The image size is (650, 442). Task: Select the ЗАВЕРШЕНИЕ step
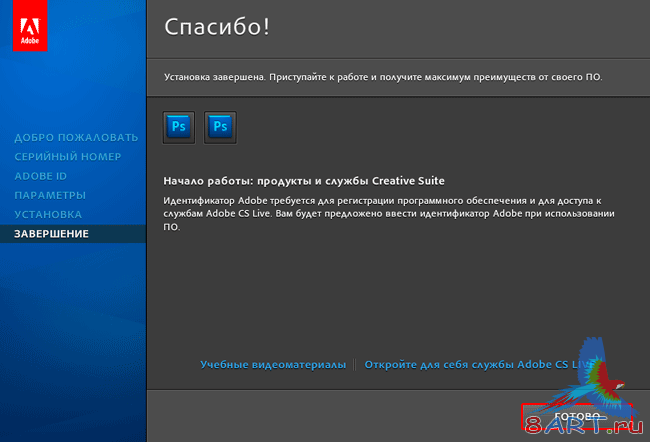pos(73,234)
